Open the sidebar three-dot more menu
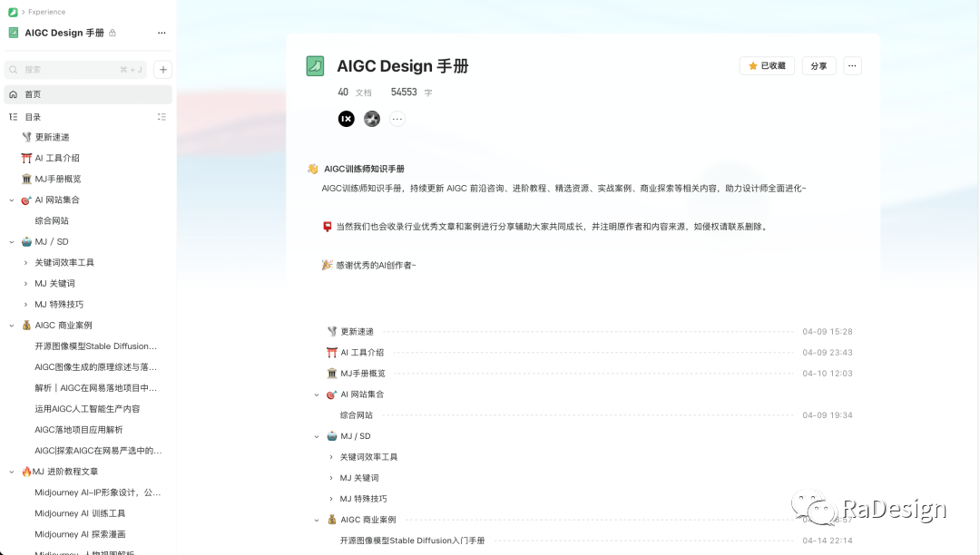980x555 pixels. (162, 33)
